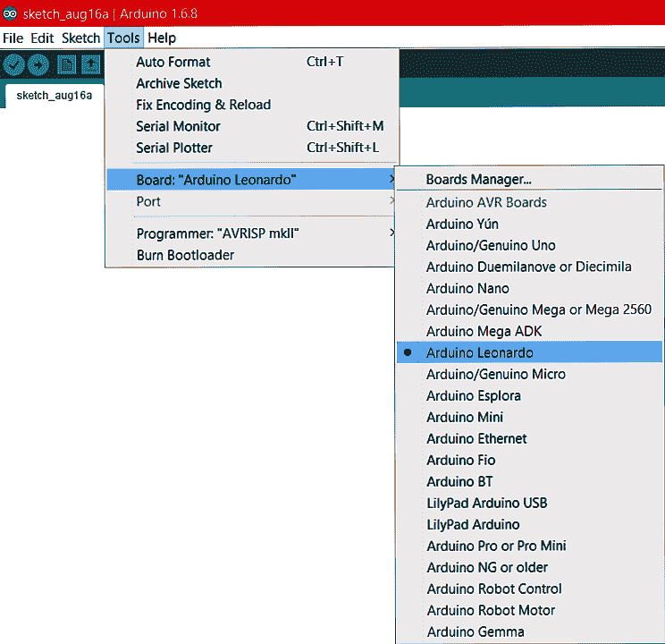
Task: Choose Burn Bootloader
Action: pyautogui.click(x=251, y=255)
